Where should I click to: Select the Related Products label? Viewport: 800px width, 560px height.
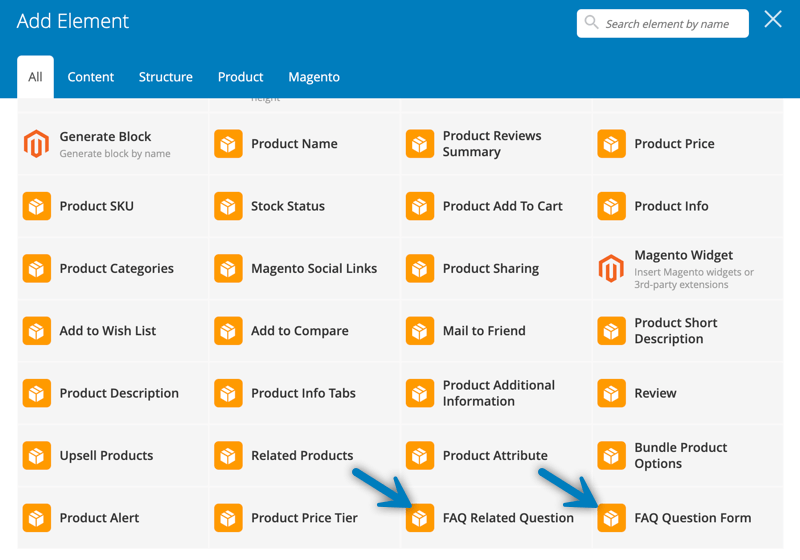click(302, 455)
